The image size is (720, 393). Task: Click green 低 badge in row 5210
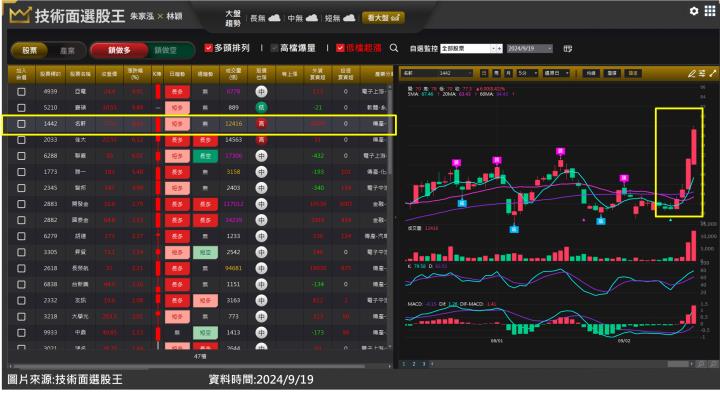coord(261,107)
